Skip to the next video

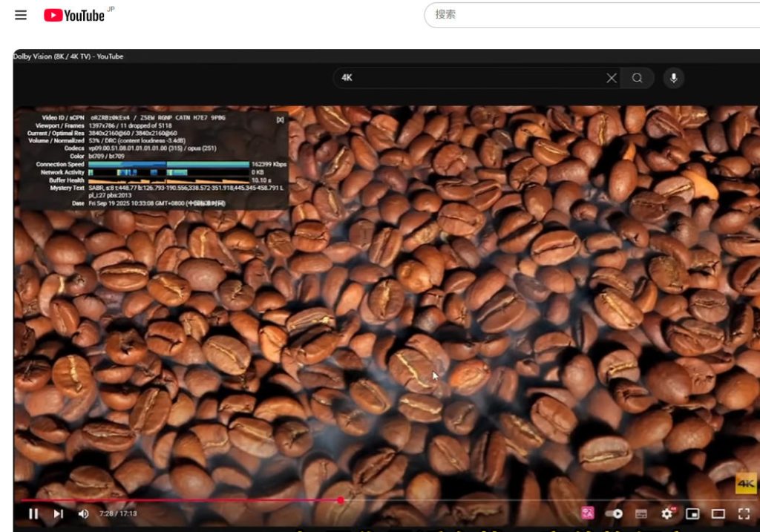tap(58, 513)
